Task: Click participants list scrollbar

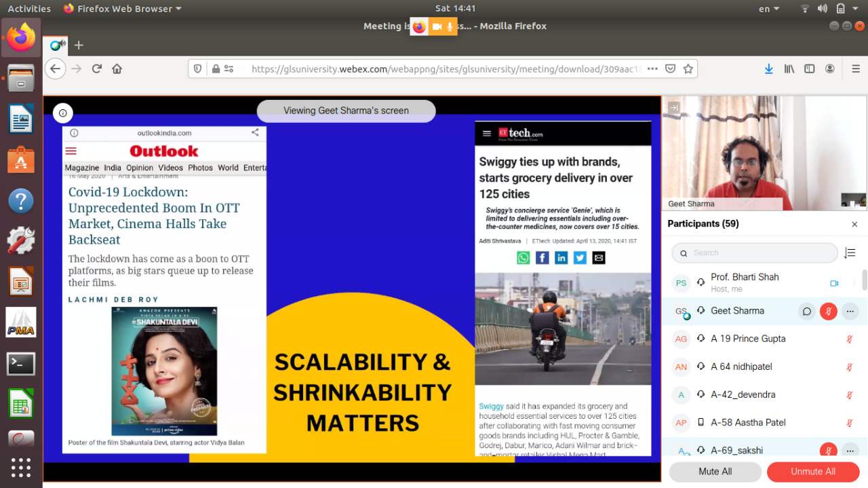Action: pyautogui.click(x=865, y=280)
